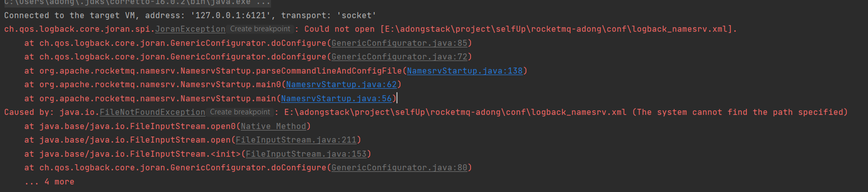Open GenericConfigurator.java:85 link

(399, 43)
